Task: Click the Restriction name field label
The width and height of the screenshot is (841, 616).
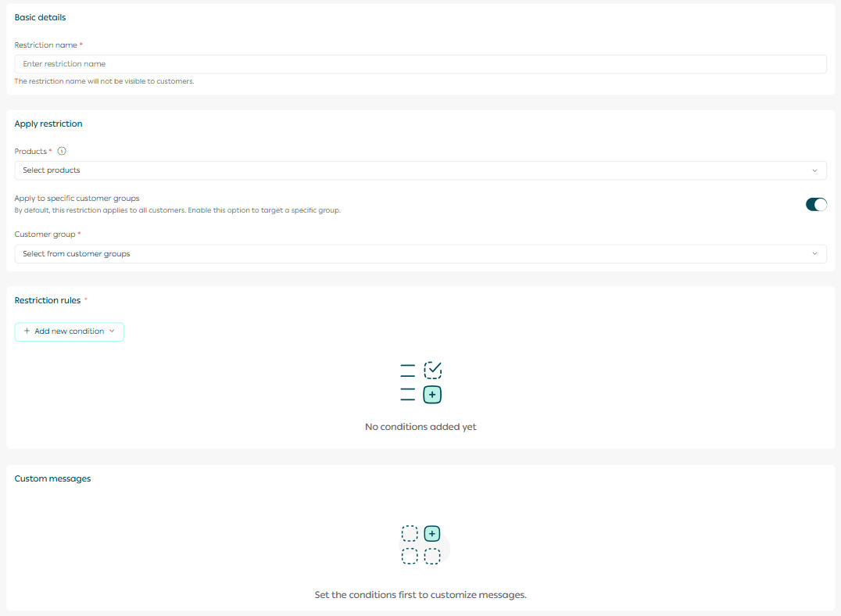Action: [45, 45]
